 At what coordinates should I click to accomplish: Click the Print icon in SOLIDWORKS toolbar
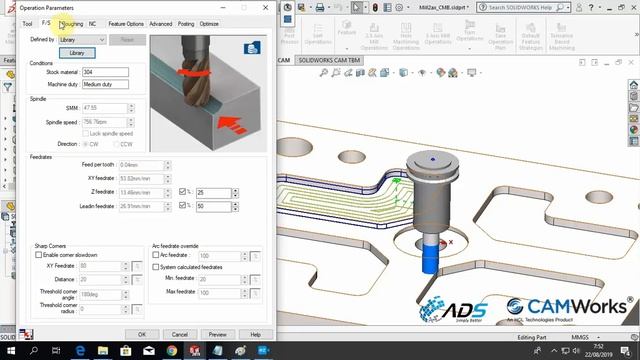pyautogui.click(x=320, y=7)
